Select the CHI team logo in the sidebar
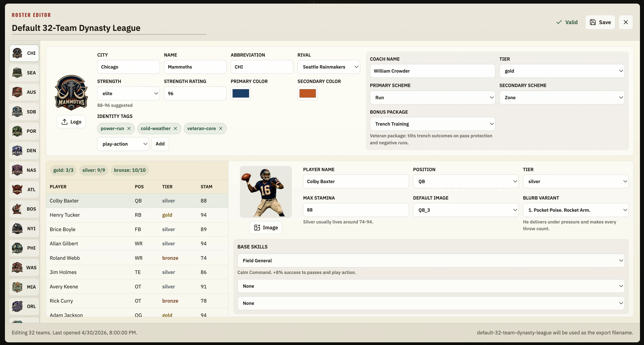The height and width of the screenshot is (345, 644). coord(17,53)
